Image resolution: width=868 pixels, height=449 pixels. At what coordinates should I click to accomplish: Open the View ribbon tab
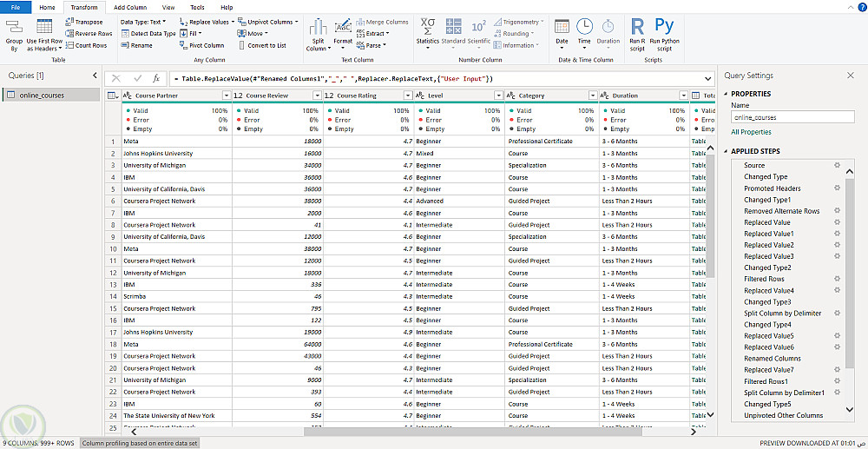point(168,7)
